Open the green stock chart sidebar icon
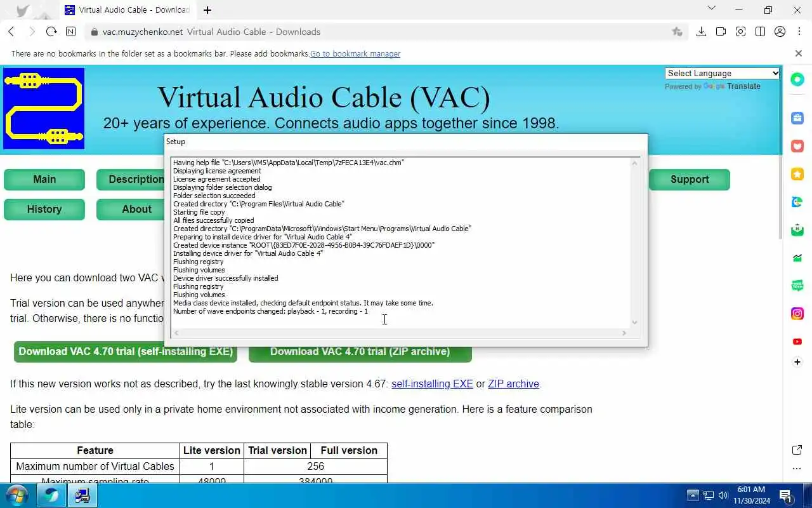This screenshot has width=812, height=508. (x=797, y=258)
